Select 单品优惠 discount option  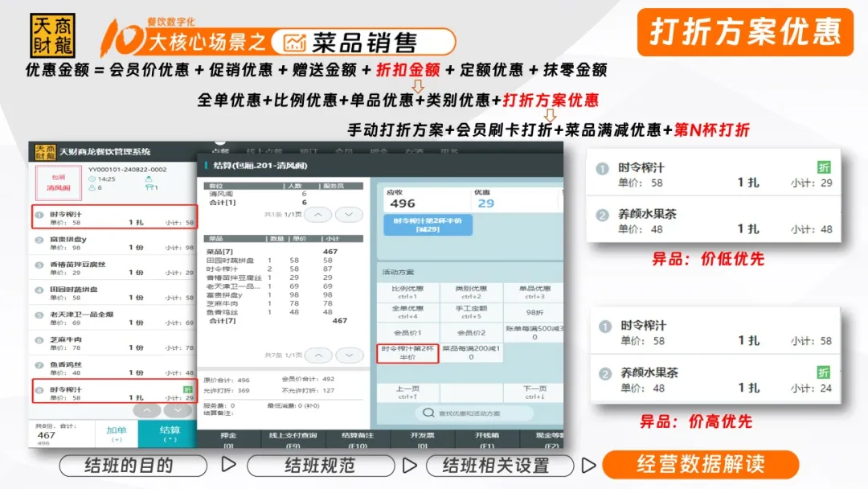point(534,292)
